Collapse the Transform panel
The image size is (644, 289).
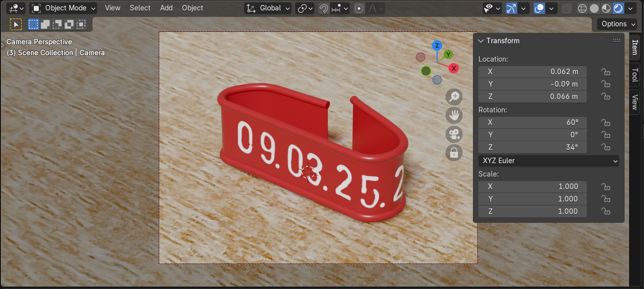coord(481,41)
